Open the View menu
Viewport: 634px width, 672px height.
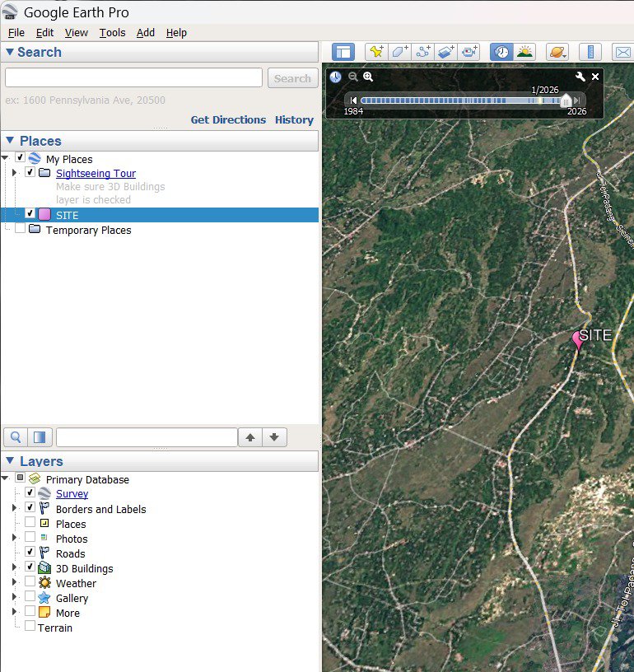pyautogui.click(x=77, y=33)
